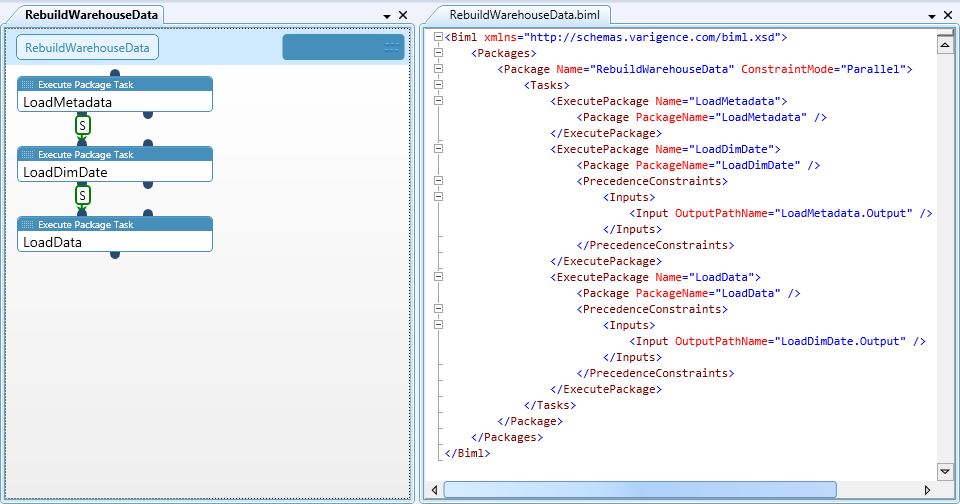The width and height of the screenshot is (960, 504).
Task: Click the "LoadMetadata.Output" OutputPathName value
Action: coord(844,213)
